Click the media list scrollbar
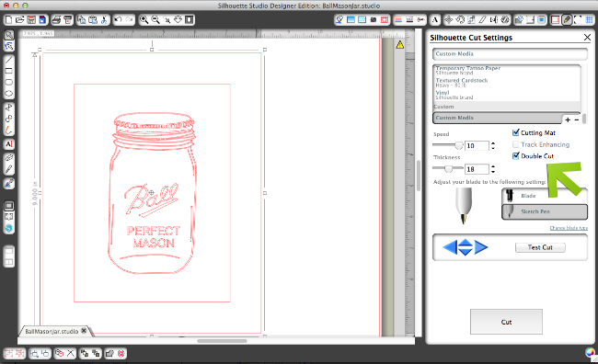 click(584, 119)
